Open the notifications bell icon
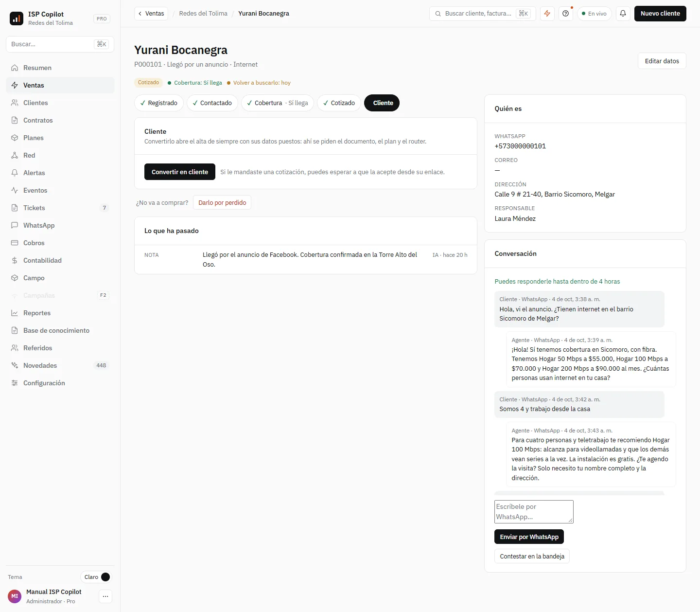 623,14
